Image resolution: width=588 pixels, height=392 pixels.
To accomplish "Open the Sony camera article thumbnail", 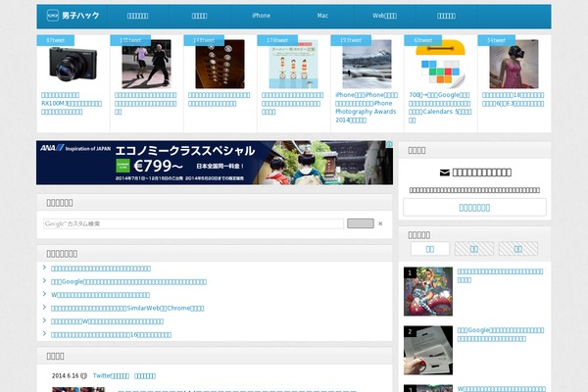I will (x=73, y=64).
